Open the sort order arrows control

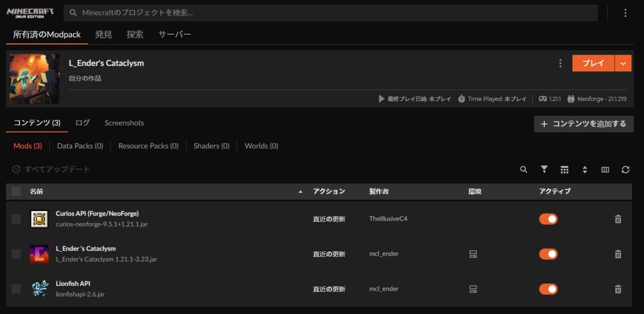coord(585,170)
